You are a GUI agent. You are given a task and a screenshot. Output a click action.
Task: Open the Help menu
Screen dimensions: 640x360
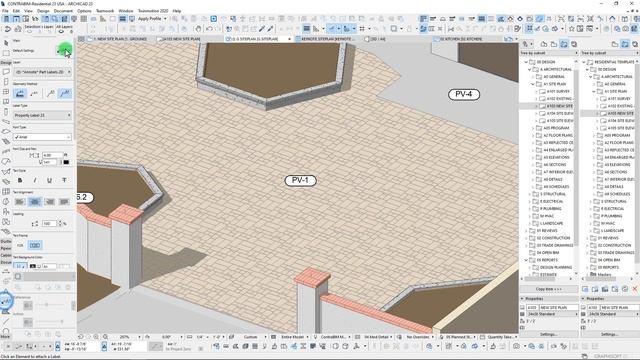[177, 11]
